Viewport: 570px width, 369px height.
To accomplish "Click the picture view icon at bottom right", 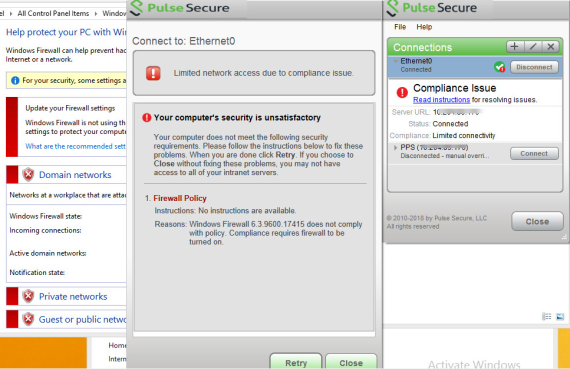I will coord(560,317).
